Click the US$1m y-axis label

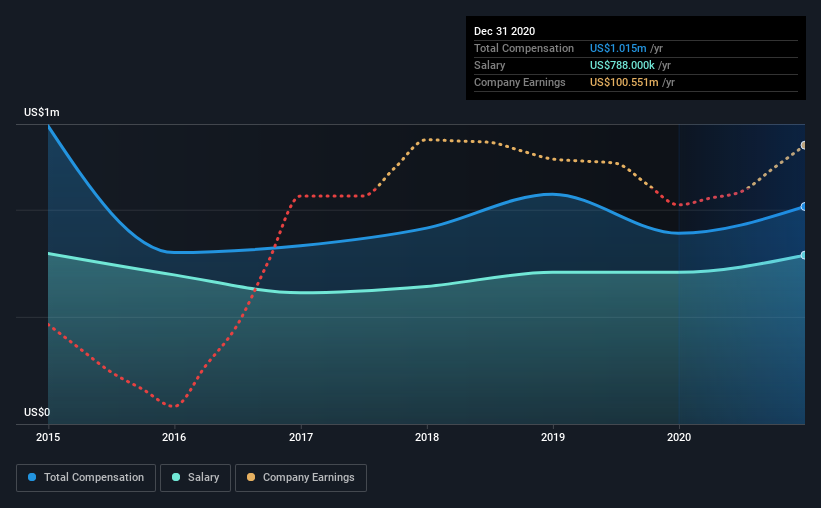pos(42,113)
